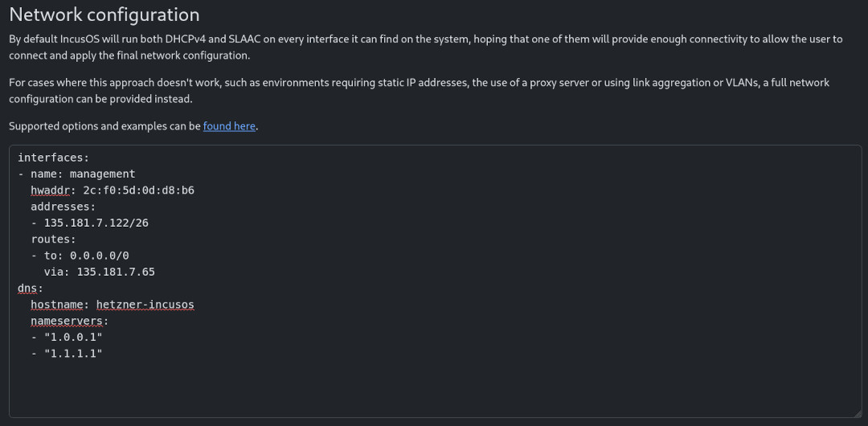Click the "via: 135.181.7.65" gateway line
Screen dimensions: 868x426
[99, 272]
